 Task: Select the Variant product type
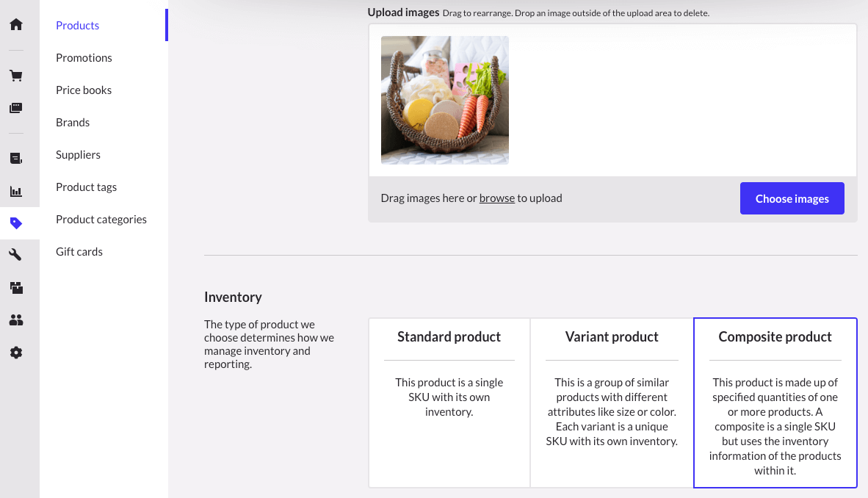(612, 402)
